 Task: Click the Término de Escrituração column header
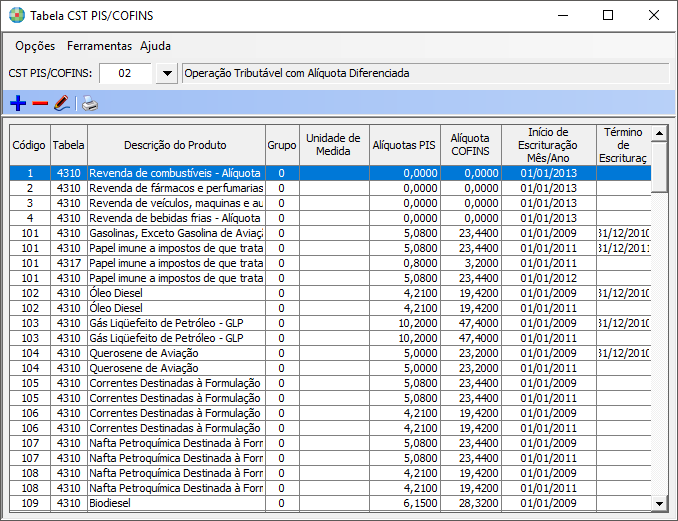tap(624, 145)
